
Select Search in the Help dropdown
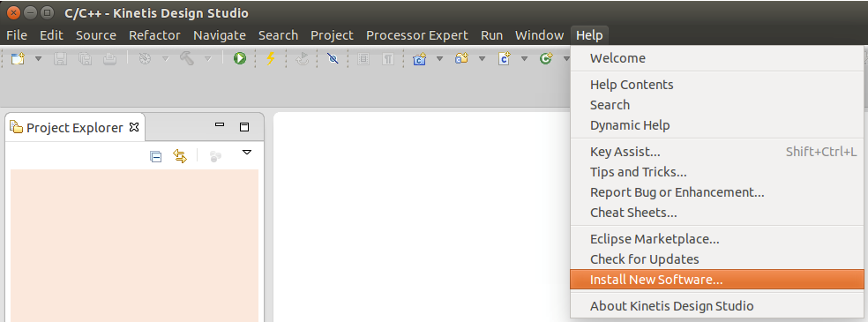(717, 105)
